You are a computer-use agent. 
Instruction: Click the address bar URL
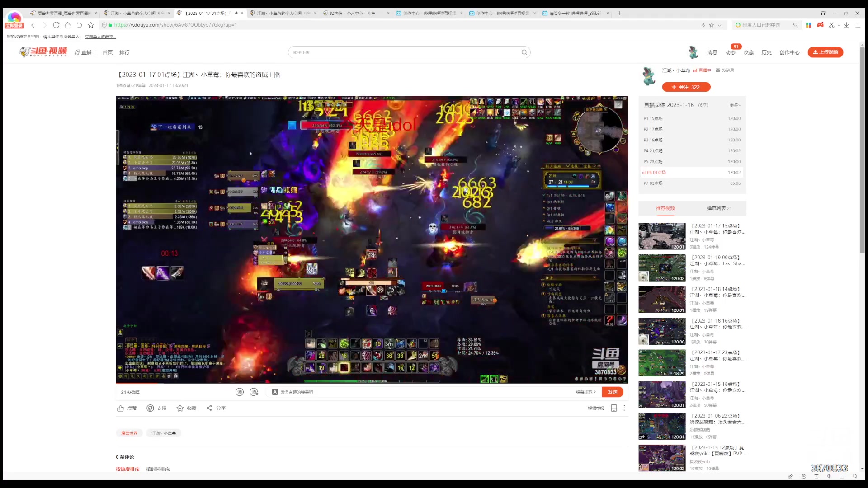coord(175,25)
